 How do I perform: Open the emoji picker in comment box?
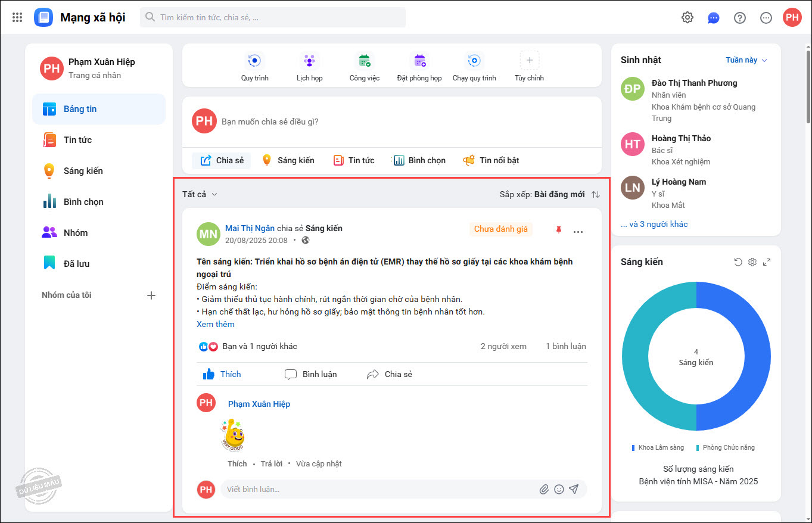pos(559,489)
